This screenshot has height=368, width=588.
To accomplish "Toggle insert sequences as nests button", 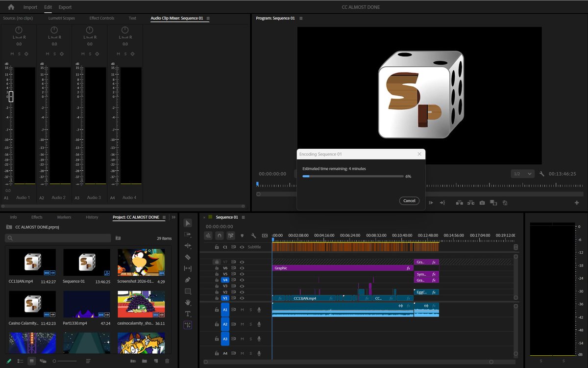I will [x=208, y=236].
